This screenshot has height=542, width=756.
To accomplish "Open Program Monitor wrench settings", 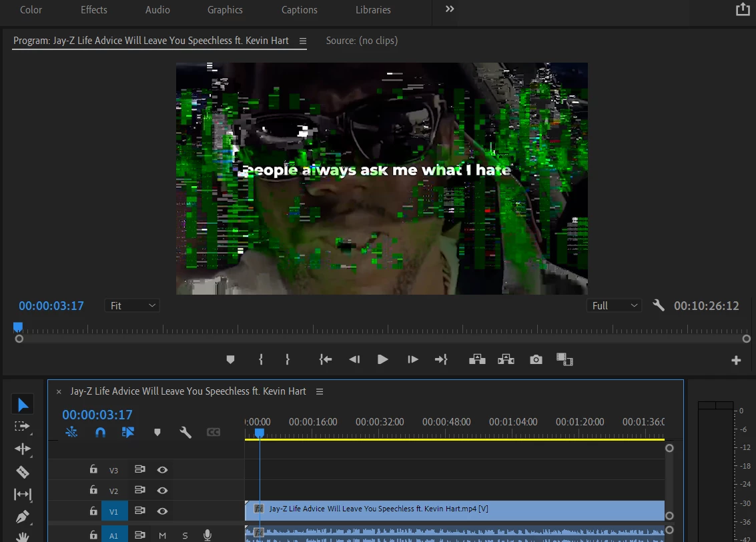I will pyautogui.click(x=659, y=305).
